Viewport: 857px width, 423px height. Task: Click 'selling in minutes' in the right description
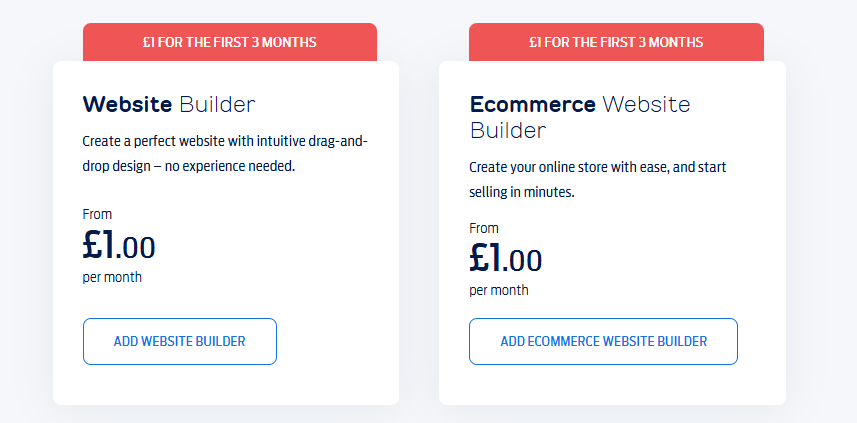pyautogui.click(x=522, y=191)
